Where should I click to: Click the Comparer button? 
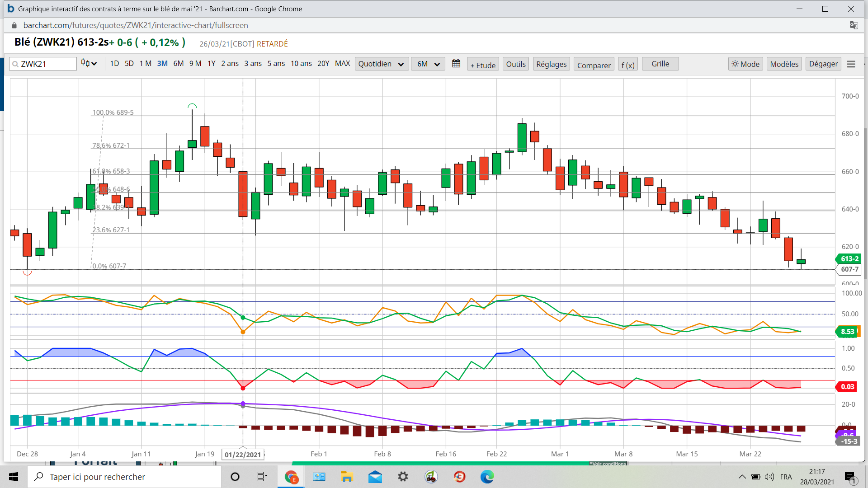click(594, 65)
